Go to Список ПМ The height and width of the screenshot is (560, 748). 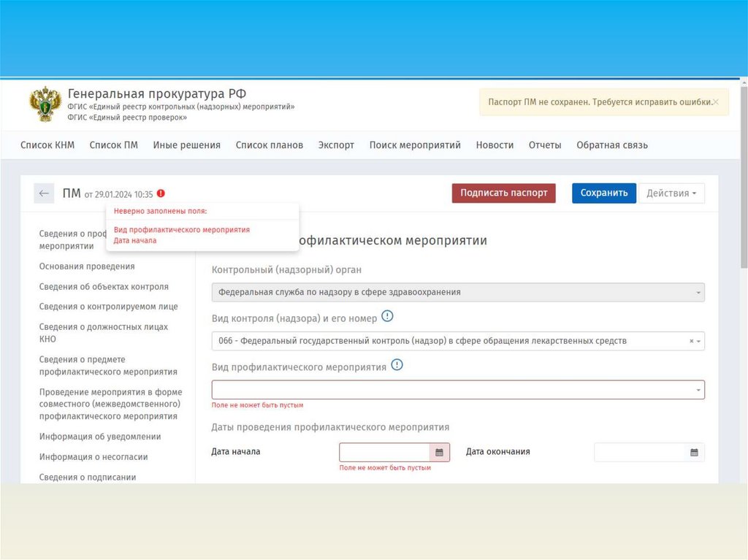coord(113,145)
